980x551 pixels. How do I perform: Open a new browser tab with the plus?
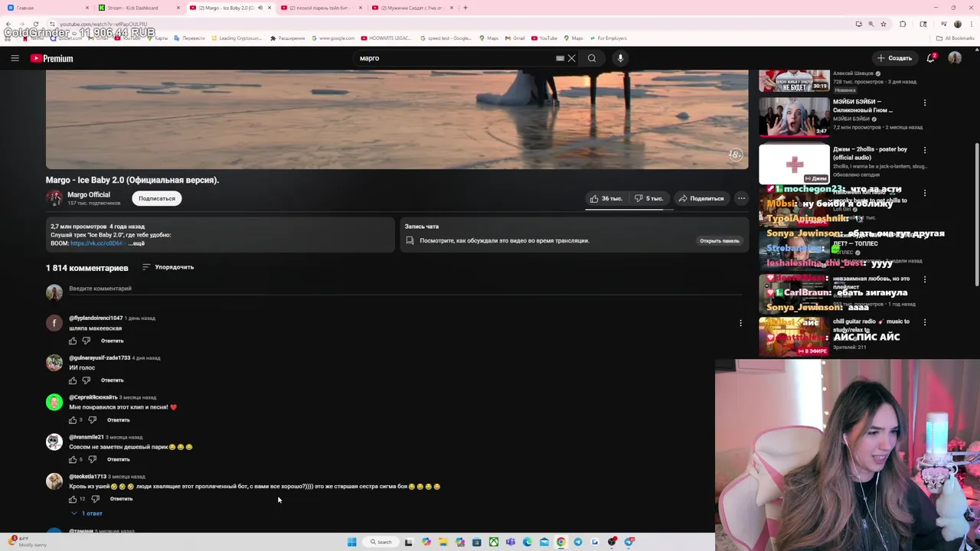click(x=465, y=8)
